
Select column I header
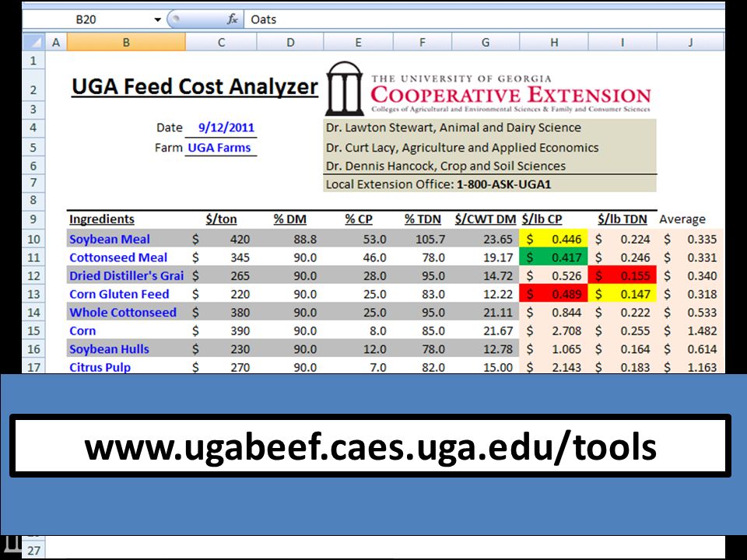click(622, 42)
